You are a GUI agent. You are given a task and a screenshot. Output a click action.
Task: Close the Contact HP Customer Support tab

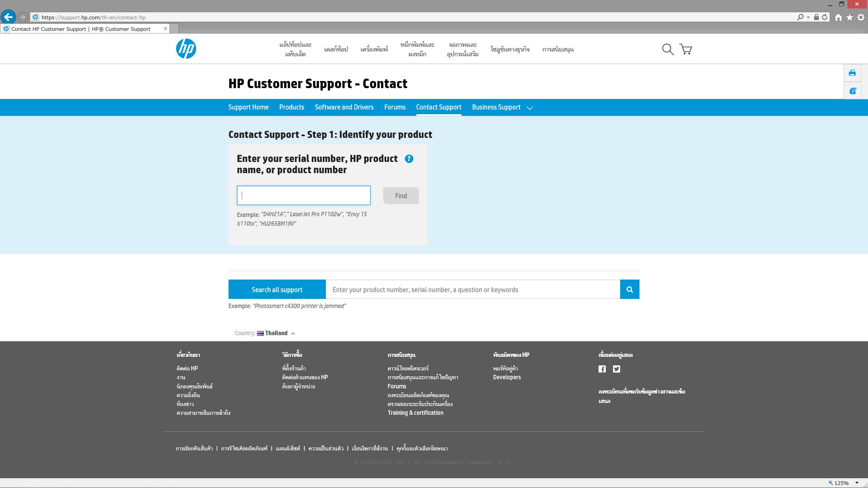click(165, 28)
